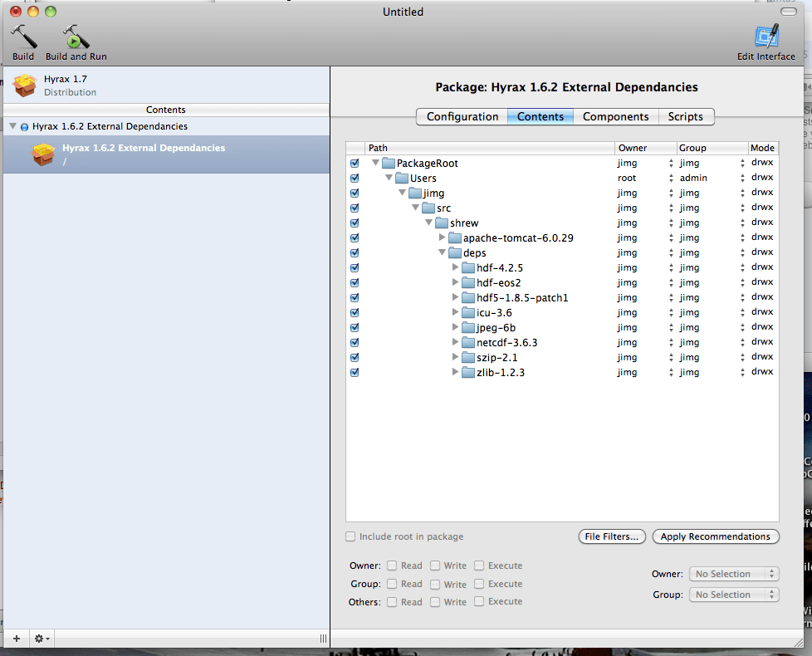Click the jimg folder icon
The height and width of the screenshot is (656, 812).
click(x=415, y=193)
